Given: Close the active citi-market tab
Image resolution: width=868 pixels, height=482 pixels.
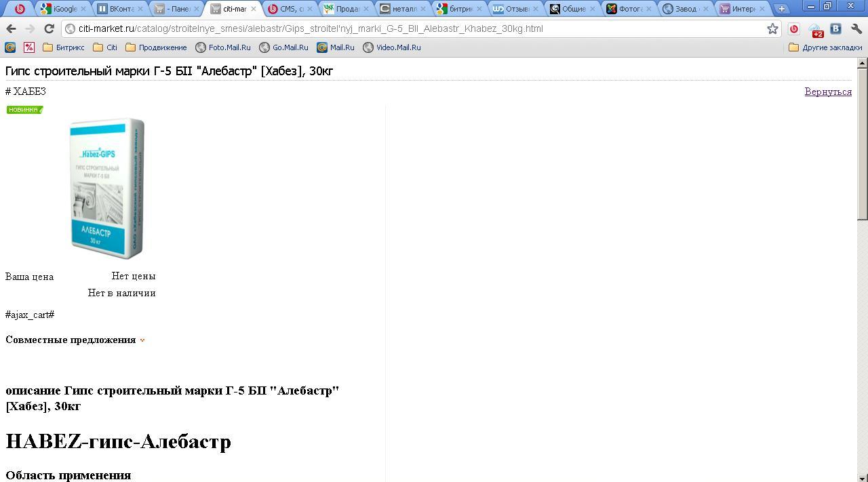Looking at the screenshot, I should [254, 9].
